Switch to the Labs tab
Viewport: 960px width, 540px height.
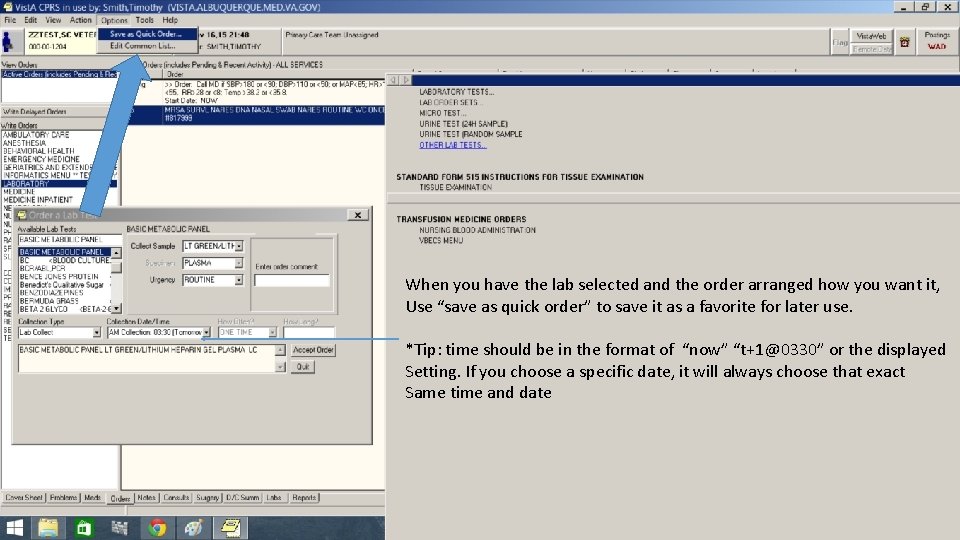pyautogui.click(x=274, y=498)
